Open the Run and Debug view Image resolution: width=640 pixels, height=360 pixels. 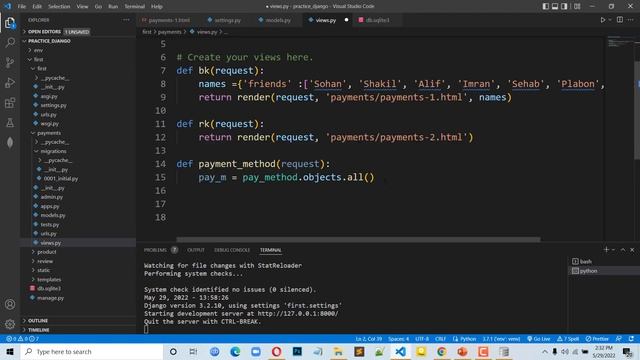point(10,82)
